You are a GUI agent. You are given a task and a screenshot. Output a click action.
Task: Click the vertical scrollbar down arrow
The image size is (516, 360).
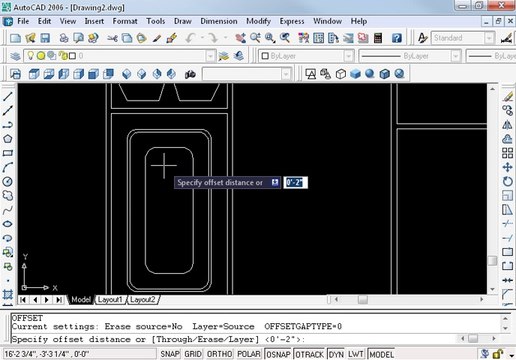[x=492, y=289]
